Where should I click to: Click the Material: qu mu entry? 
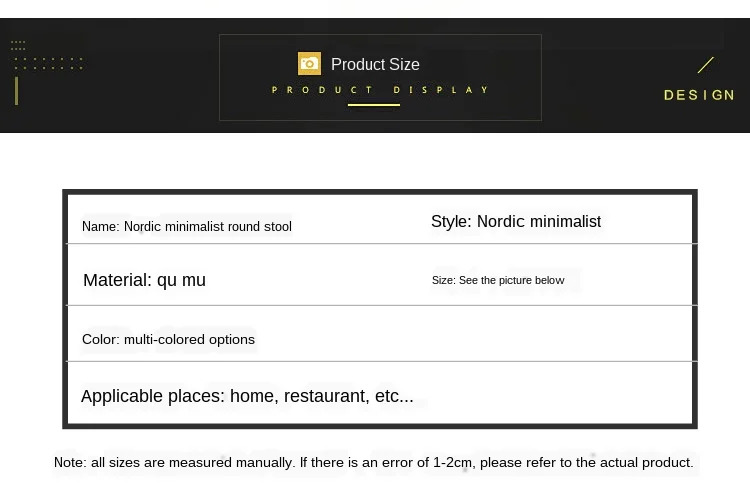tap(144, 280)
